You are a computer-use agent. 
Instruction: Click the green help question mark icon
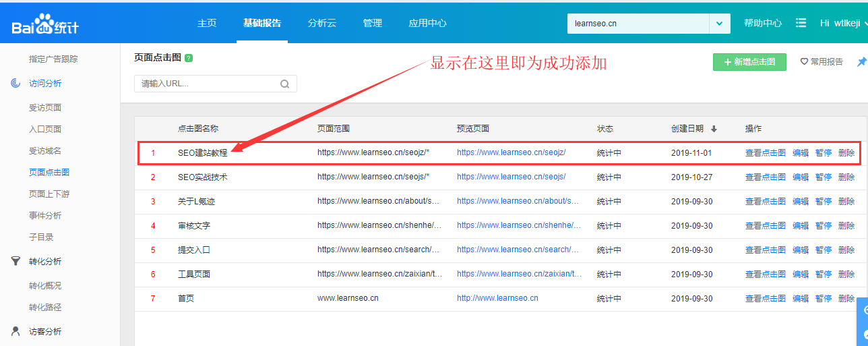coord(189,58)
